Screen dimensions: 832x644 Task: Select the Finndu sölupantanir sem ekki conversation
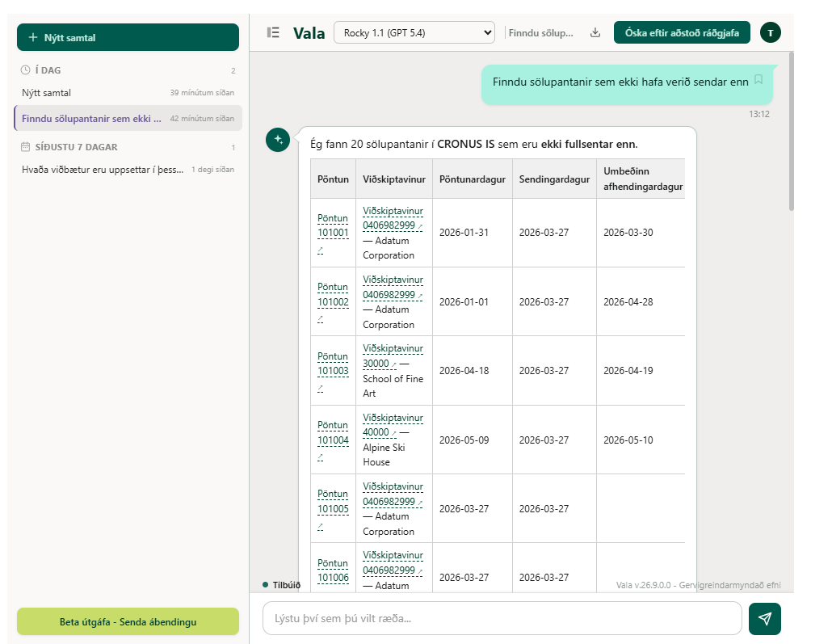click(x=128, y=119)
